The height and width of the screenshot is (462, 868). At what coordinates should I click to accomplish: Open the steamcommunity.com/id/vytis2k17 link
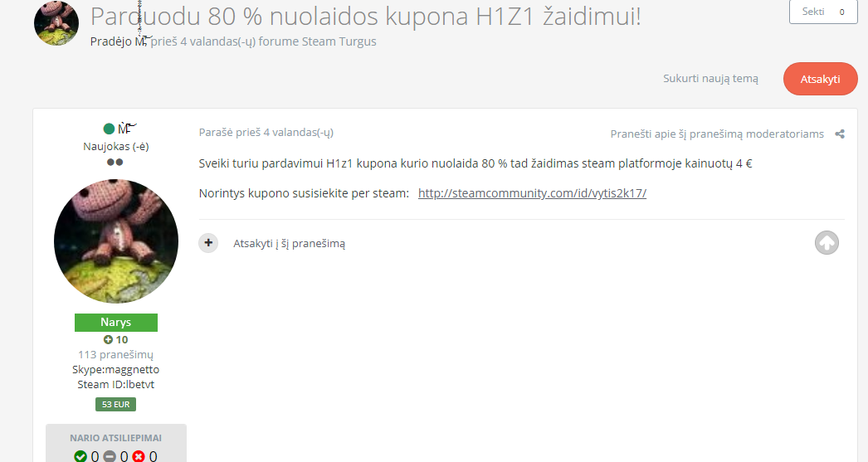(532, 193)
